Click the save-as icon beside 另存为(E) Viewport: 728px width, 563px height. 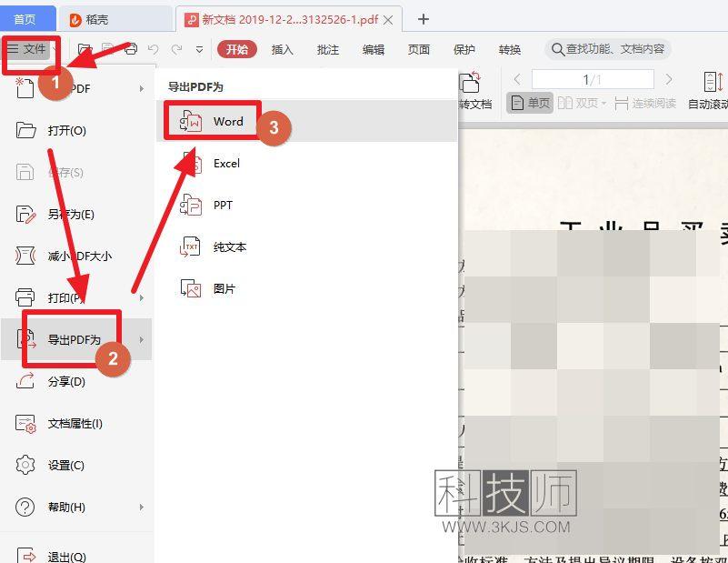(25, 214)
